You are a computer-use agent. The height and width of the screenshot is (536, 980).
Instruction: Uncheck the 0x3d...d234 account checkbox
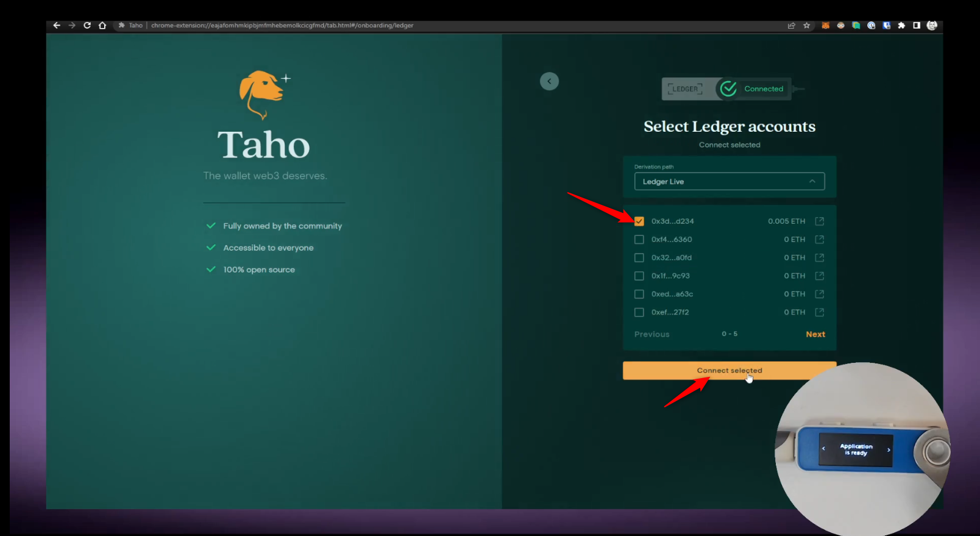(639, 221)
